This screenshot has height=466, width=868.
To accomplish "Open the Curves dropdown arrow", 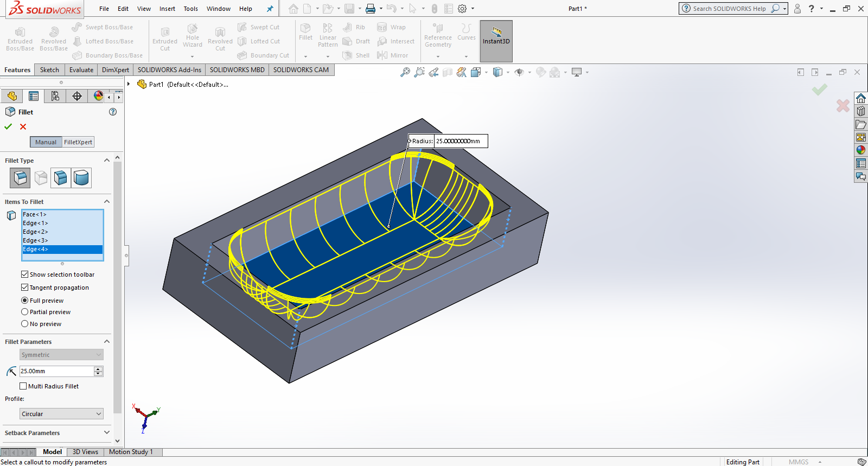I will pyautogui.click(x=466, y=56).
